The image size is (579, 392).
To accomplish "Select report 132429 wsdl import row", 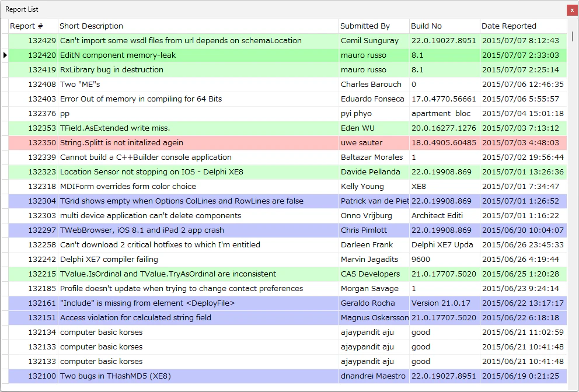I will click(288, 41).
